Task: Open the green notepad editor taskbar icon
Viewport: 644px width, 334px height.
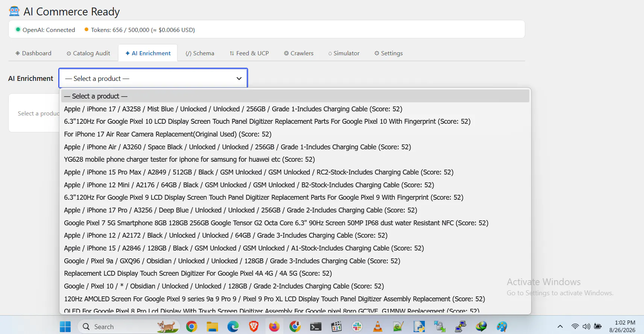Action: click(399, 326)
